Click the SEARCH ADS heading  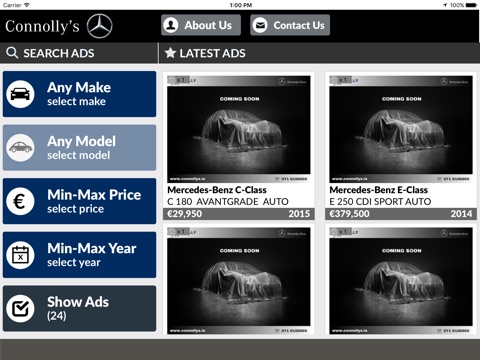tap(59, 53)
